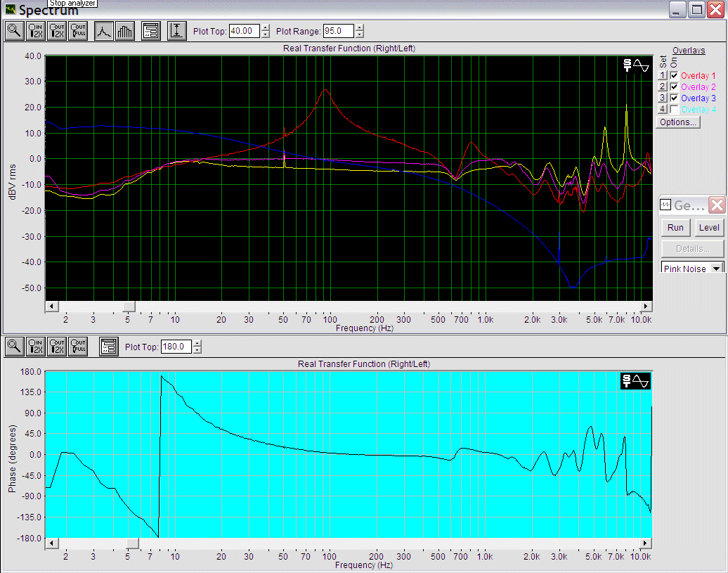Increase Plot Range value with up arrow
Image resolution: width=728 pixels, height=573 pixels.
point(359,27)
